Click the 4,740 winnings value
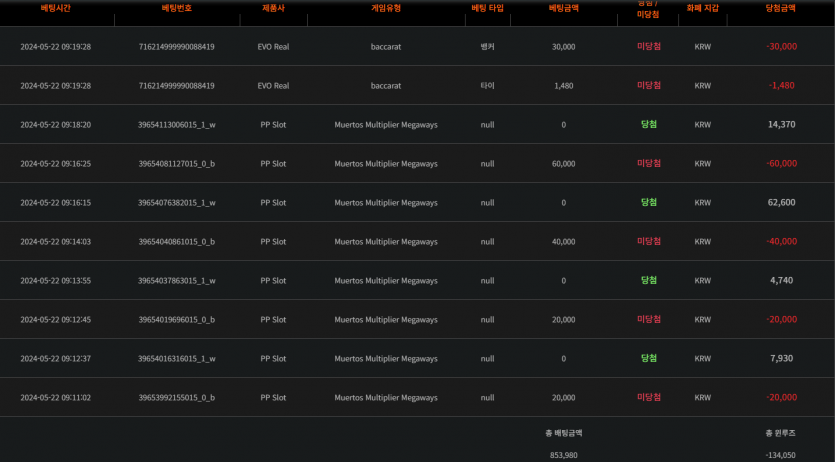Image resolution: width=835 pixels, height=462 pixels. click(781, 280)
